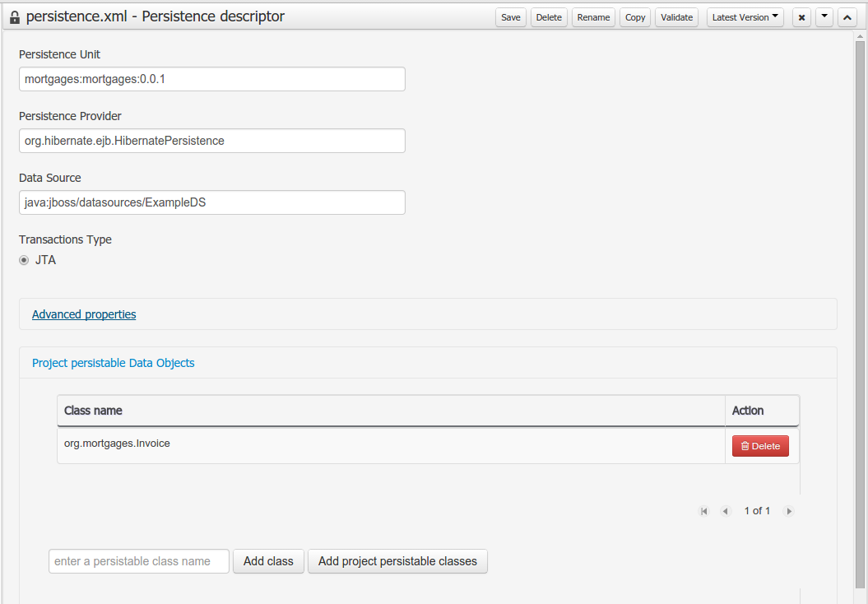Delete the org.mortgages.Invoice class row
Viewport: 868px width, 604px height.
pyautogui.click(x=760, y=446)
